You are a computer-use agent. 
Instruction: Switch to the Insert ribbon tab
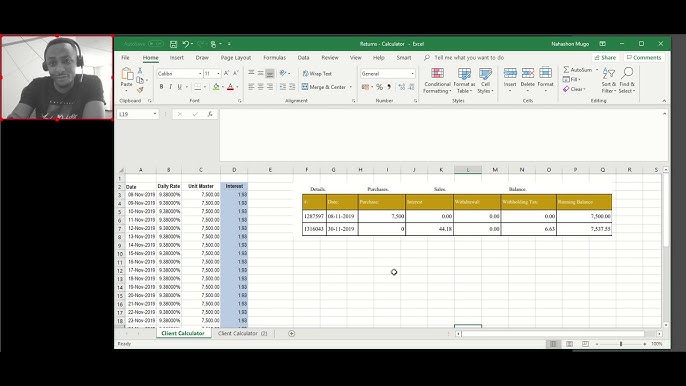(177, 58)
